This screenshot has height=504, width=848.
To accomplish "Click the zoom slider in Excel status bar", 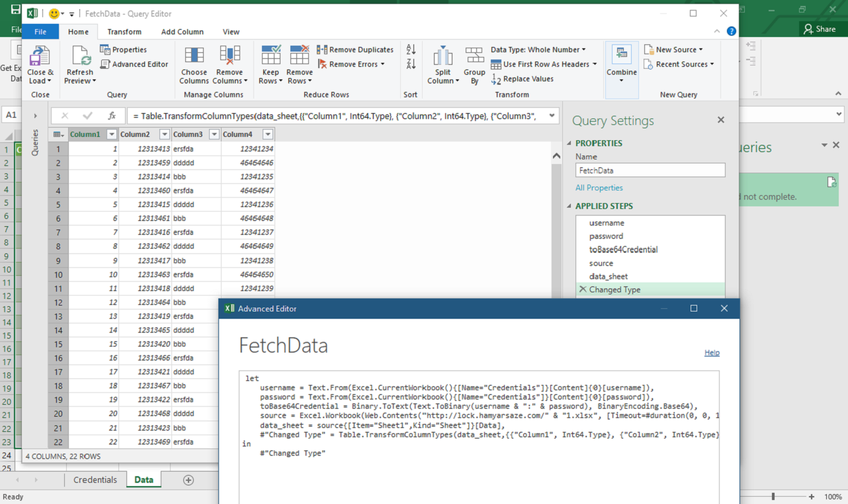I will (773, 496).
